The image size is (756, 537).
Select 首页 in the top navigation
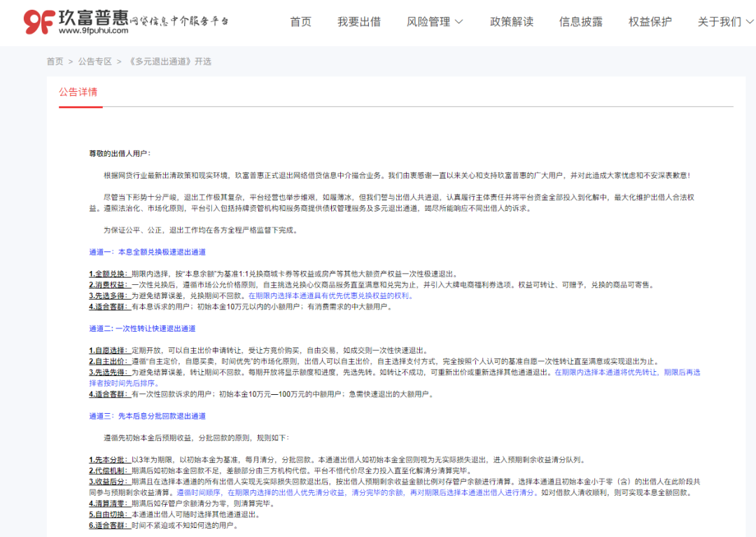pyautogui.click(x=300, y=22)
